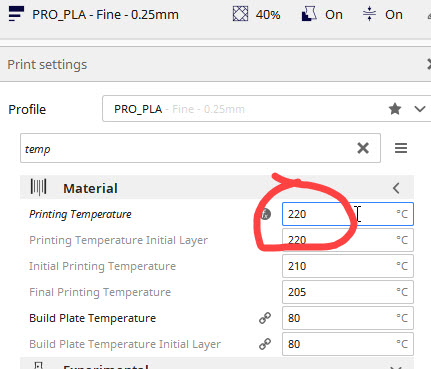The width and height of the screenshot is (431, 369).
Task: Click the Material category barcode icon
Action: (38, 187)
